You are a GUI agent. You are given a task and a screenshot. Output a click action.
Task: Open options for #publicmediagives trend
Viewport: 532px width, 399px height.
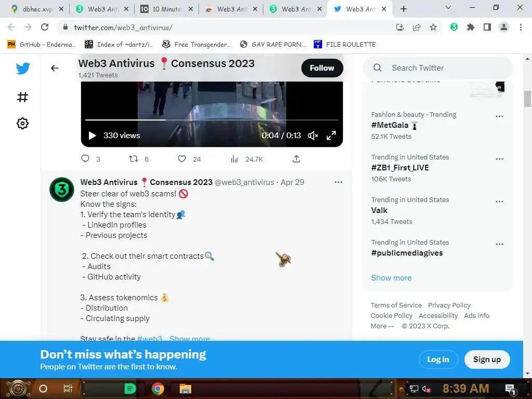499,244
